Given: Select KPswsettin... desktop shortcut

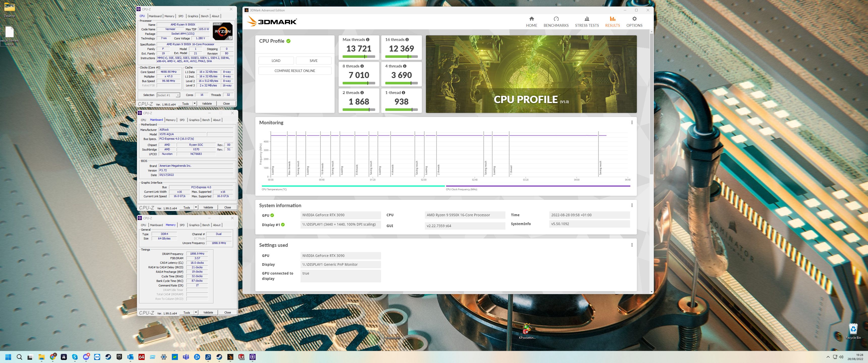Looking at the screenshot, I should (x=527, y=331).
